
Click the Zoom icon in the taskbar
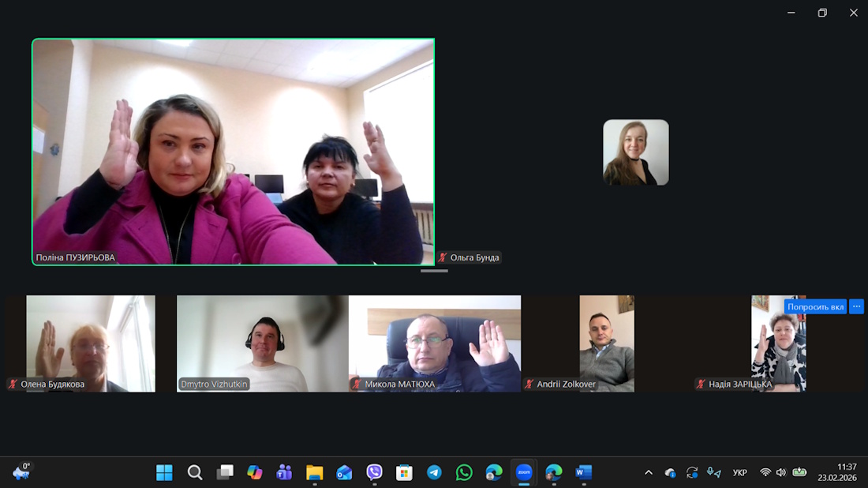[x=524, y=472]
